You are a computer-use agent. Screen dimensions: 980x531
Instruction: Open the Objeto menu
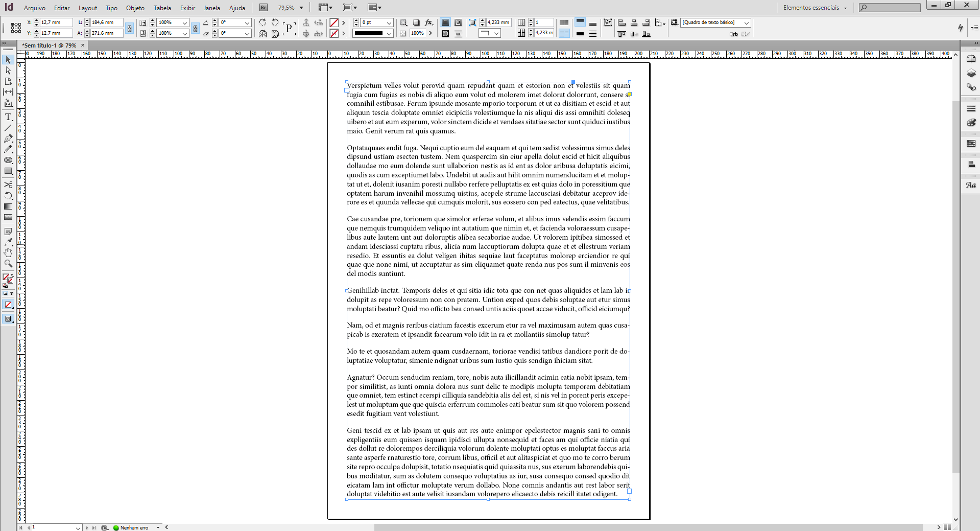click(x=135, y=8)
